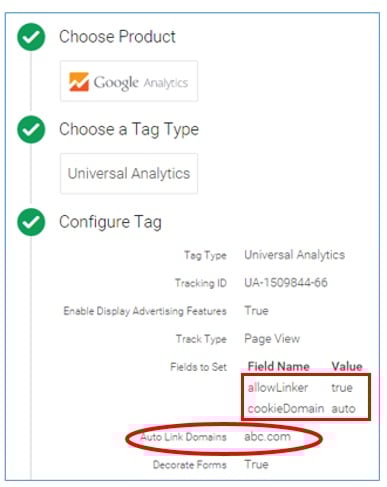387x487 pixels.
Task: Click the Tracking ID value UA-1509844-66
Action: 286,283
